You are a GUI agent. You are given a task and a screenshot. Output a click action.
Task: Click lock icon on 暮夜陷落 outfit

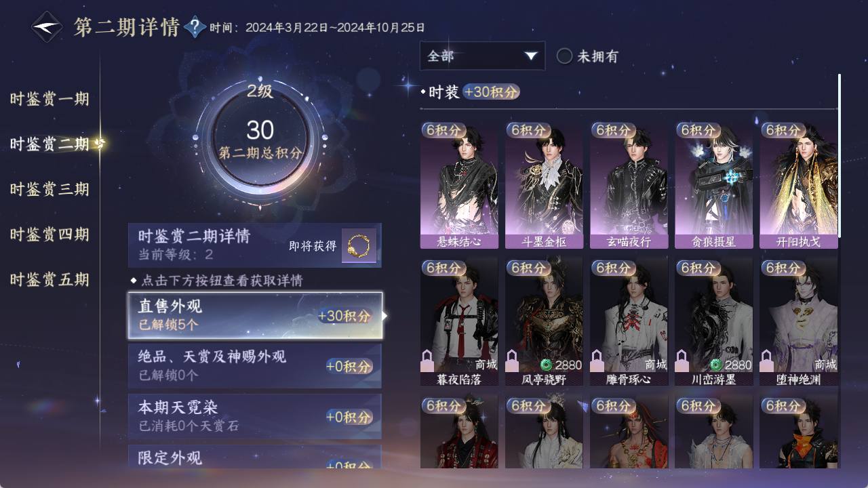point(427,360)
